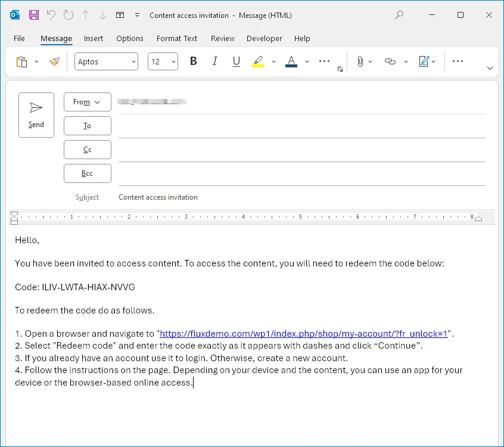Image resolution: width=504 pixels, height=447 pixels.
Task: Click the Attach File paperclip icon
Action: (x=360, y=61)
